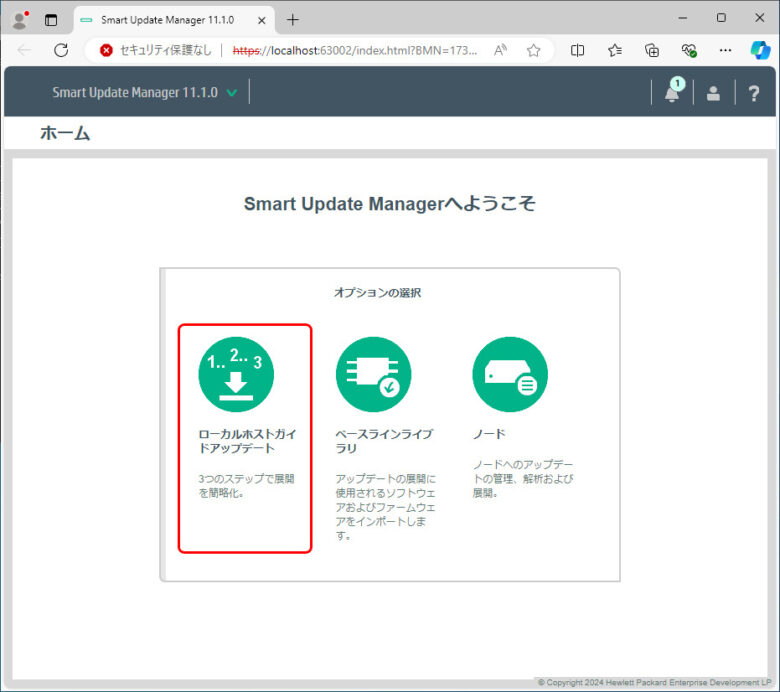Open Localhost Guided Update green circle icon
The image size is (780, 692).
coord(236,374)
